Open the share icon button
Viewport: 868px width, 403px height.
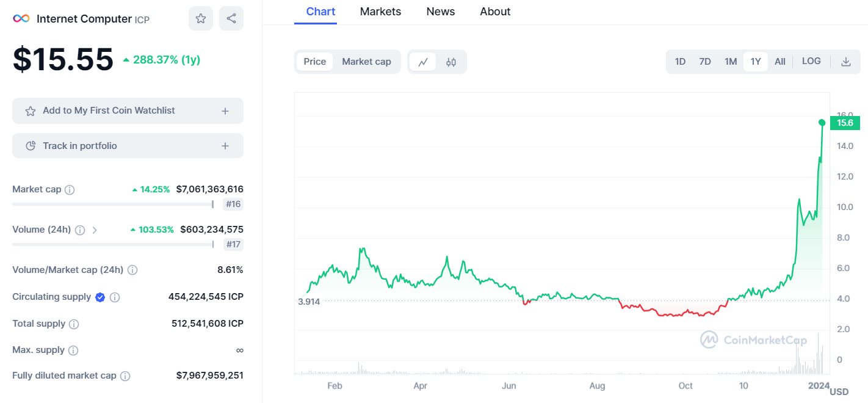tap(231, 18)
